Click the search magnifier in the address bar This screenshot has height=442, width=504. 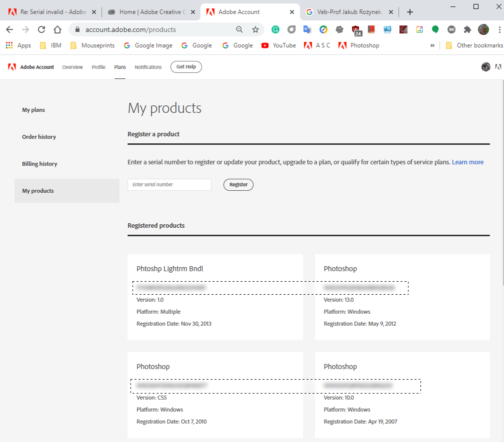(x=239, y=29)
